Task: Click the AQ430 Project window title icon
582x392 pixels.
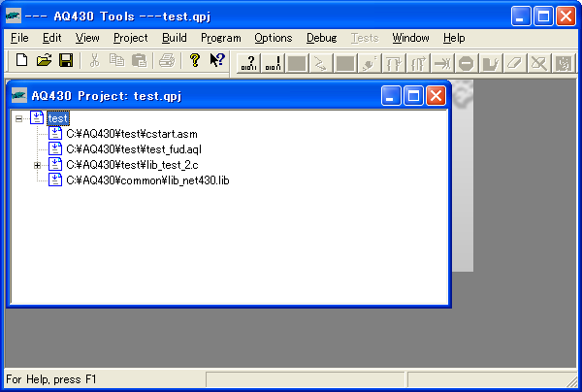Action: pos(19,95)
